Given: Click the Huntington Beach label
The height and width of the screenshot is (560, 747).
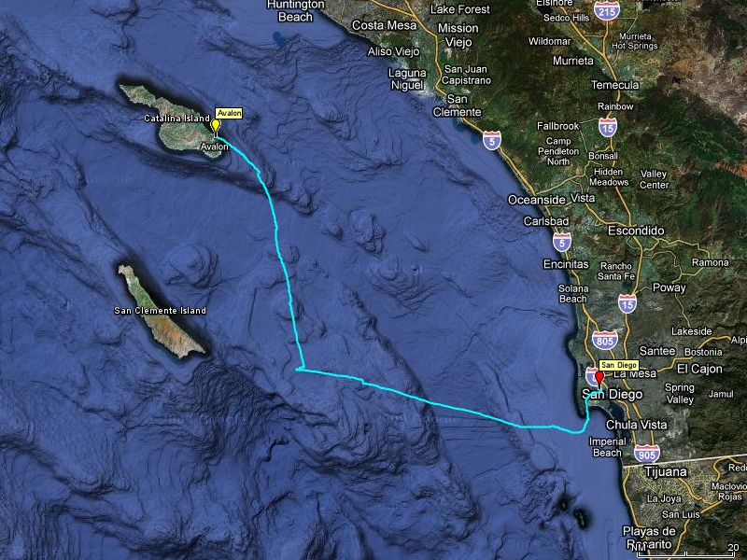Looking at the screenshot, I should (x=295, y=10).
